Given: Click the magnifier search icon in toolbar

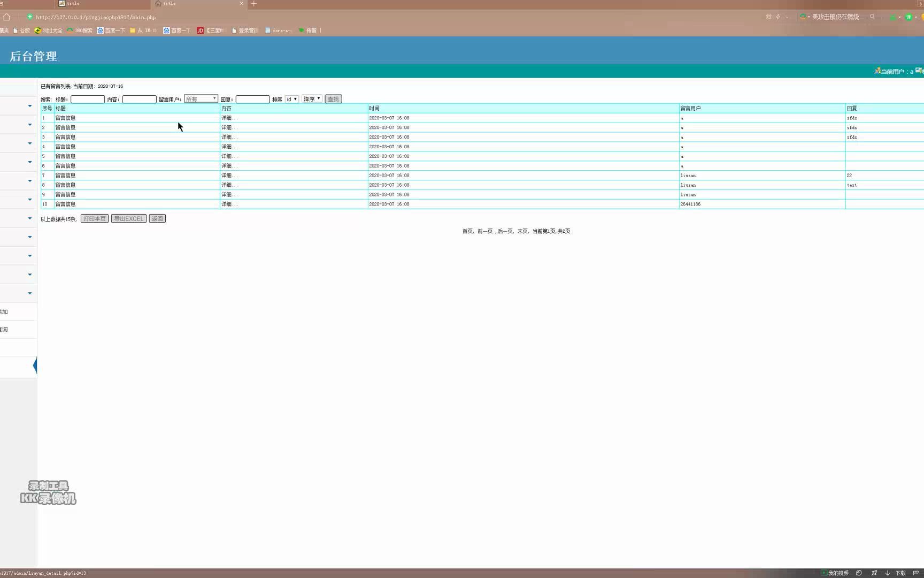Looking at the screenshot, I should click(872, 17).
